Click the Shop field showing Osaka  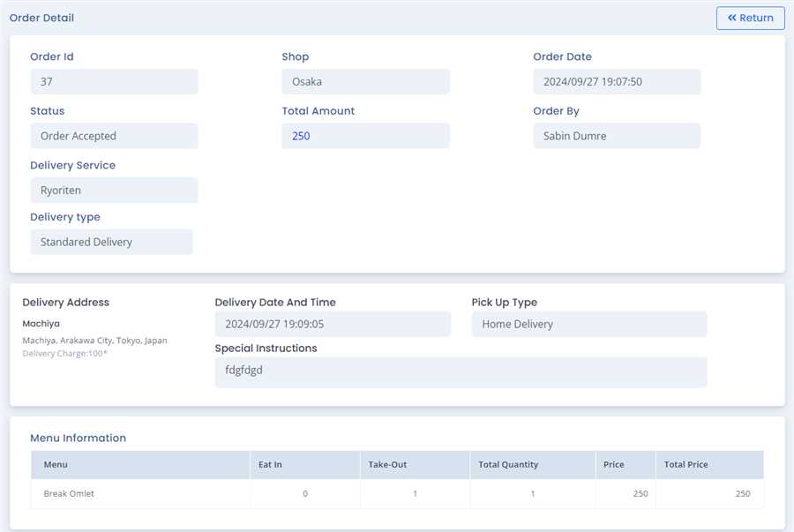point(365,82)
